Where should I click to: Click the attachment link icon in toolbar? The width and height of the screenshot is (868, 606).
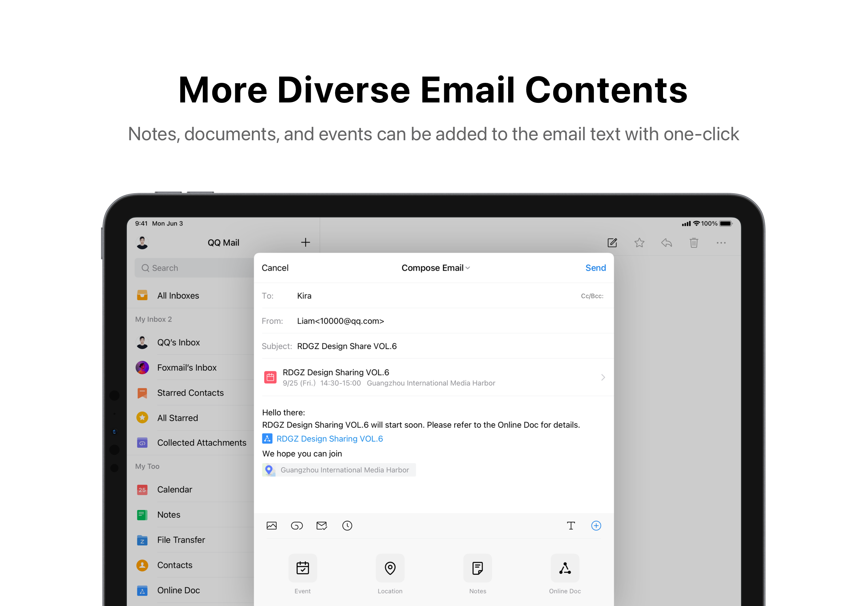(x=297, y=526)
